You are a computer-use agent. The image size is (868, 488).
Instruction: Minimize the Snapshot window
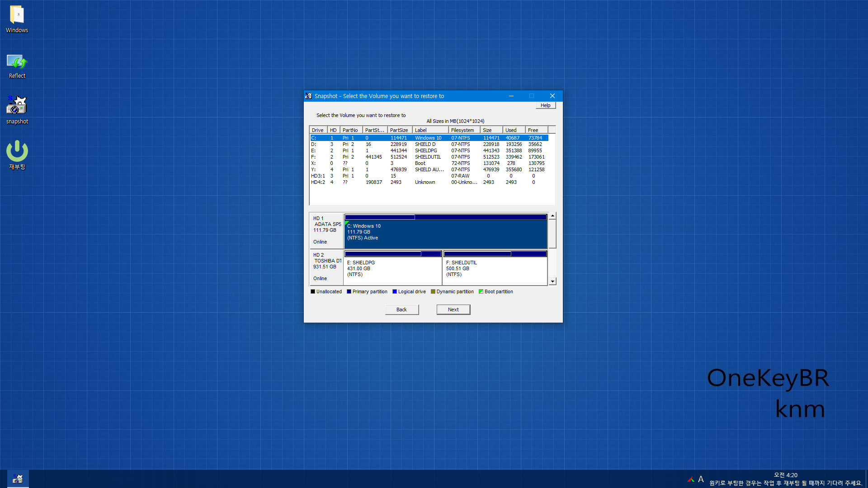click(511, 96)
